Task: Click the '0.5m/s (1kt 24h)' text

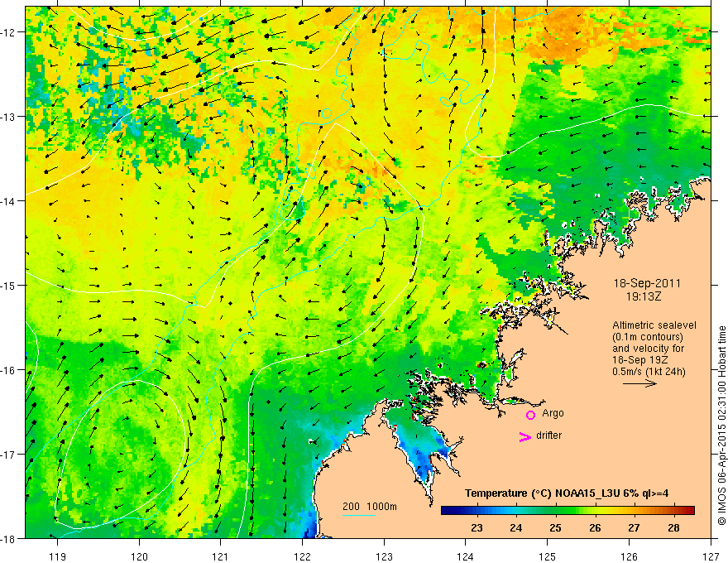Action: [x=649, y=372]
